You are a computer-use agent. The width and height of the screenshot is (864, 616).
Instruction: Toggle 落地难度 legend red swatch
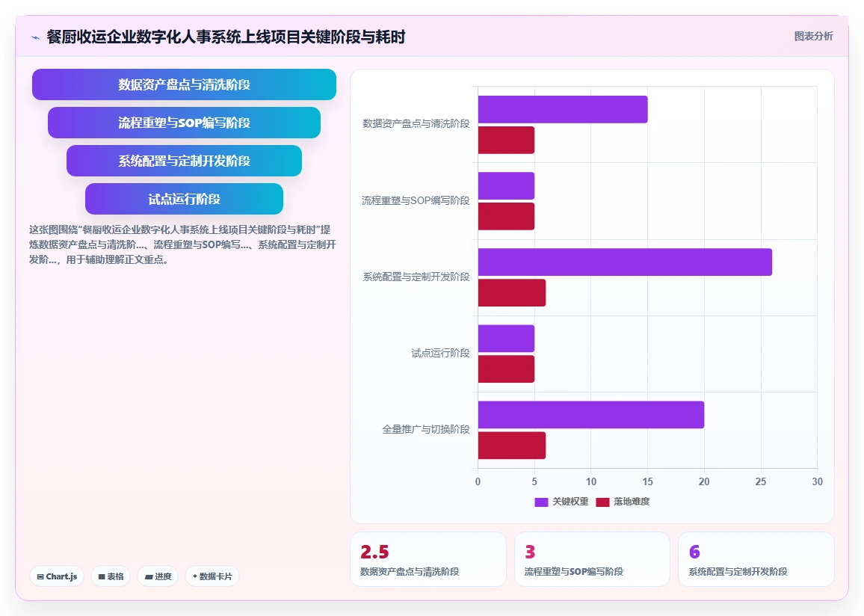point(603,502)
